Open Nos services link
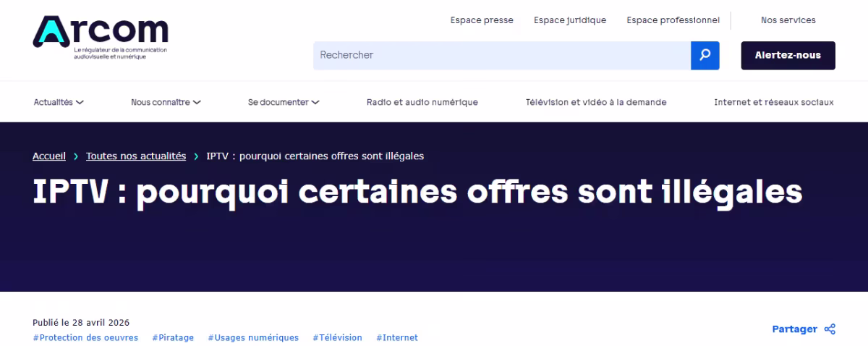 [x=788, y=20]
